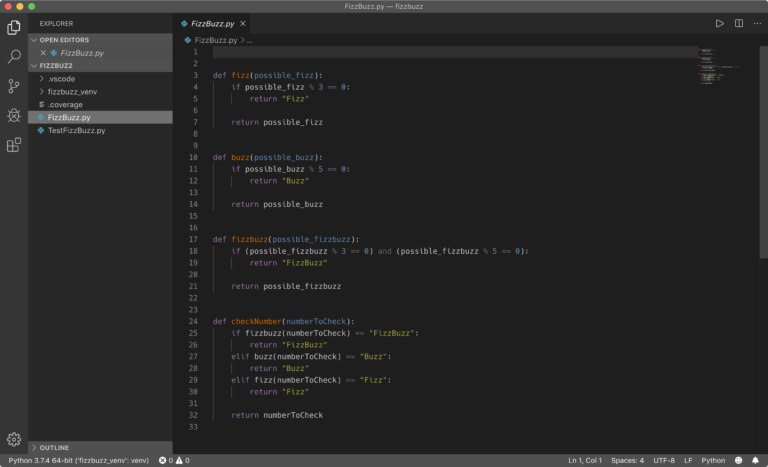Image resolution: width=768 pixels, height=467 pixels.
Task: Split the editor to the right
Action: (x=739, y=23)
